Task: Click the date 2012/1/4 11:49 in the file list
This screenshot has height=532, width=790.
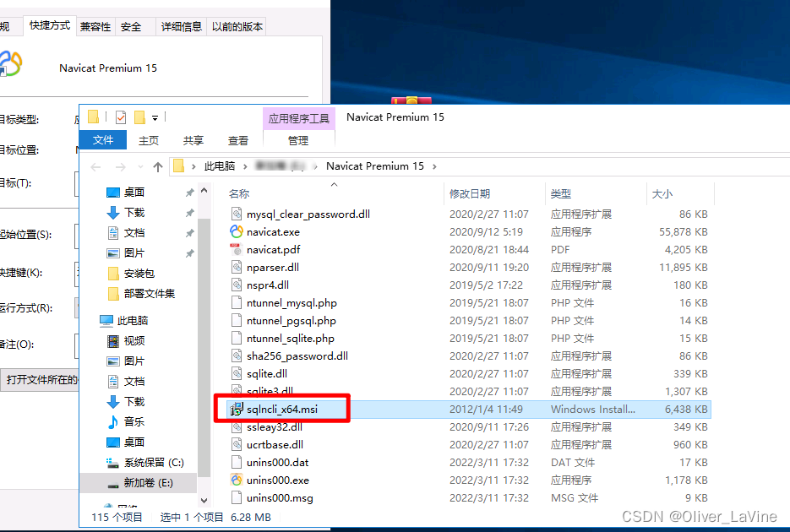Action: [x=486, y=410]
